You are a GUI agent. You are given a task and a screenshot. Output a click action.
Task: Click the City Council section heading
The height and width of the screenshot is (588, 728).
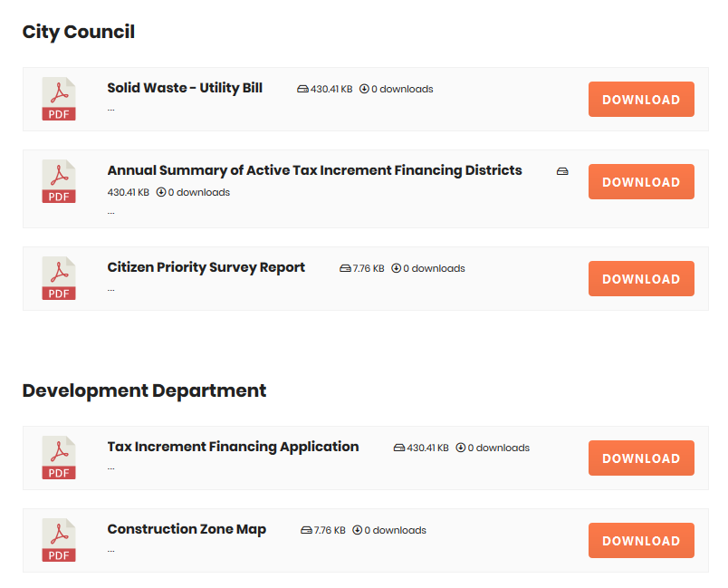coord(79,32)
